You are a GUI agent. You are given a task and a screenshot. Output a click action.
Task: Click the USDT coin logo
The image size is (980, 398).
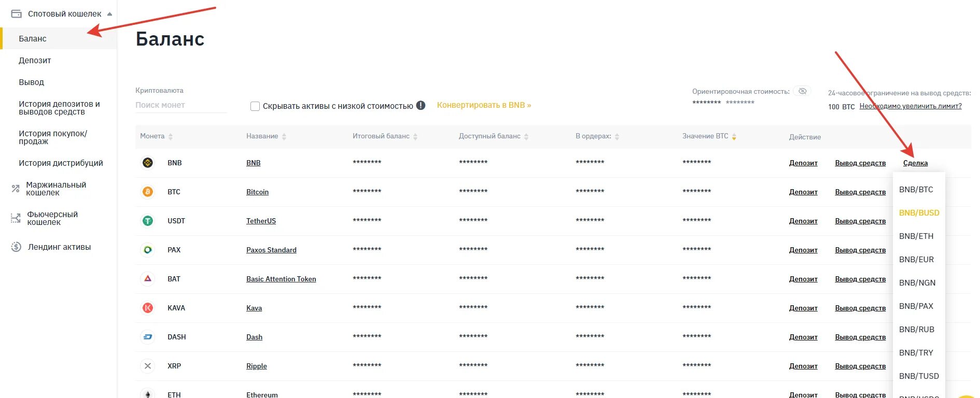(148, 221)
